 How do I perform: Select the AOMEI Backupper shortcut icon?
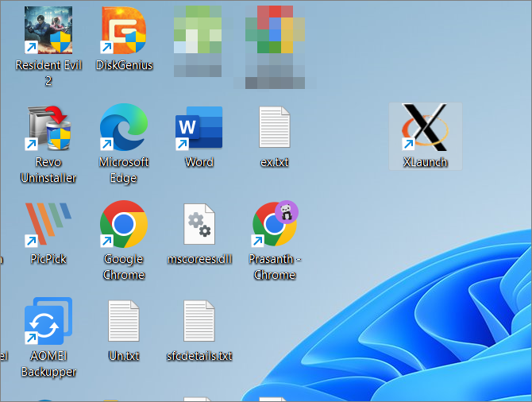[x=48, y=321]
